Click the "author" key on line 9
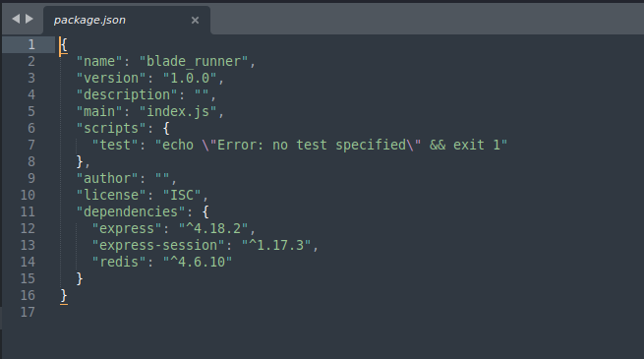The height and width of the screenshot is (359, 644). pos(107,178)
